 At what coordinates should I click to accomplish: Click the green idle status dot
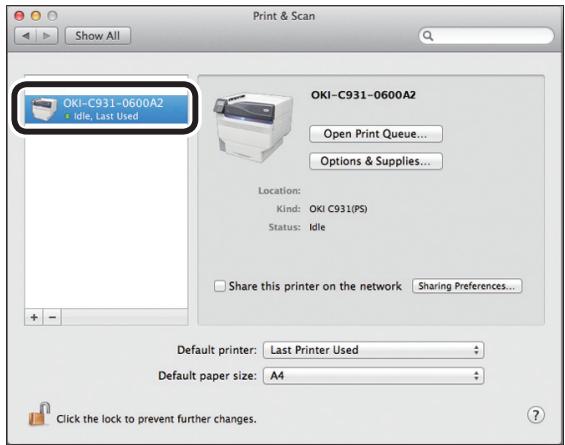coord(67,116)
